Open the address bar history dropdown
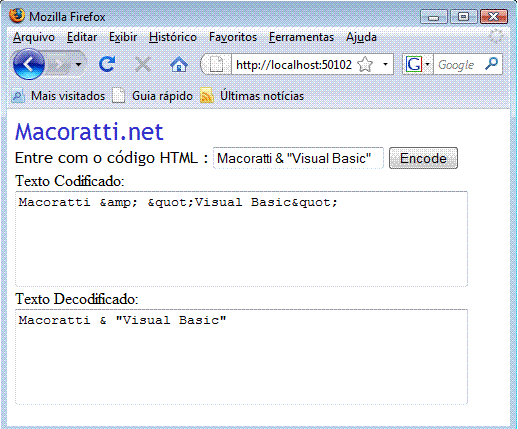518x429 pixels. point(385,64)
